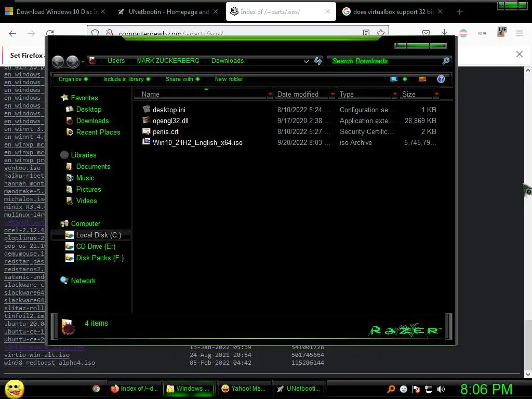Click the change view icon in the toolbar
The height and width of the screenshot is (399, 532).
click(x=394, y=79)
